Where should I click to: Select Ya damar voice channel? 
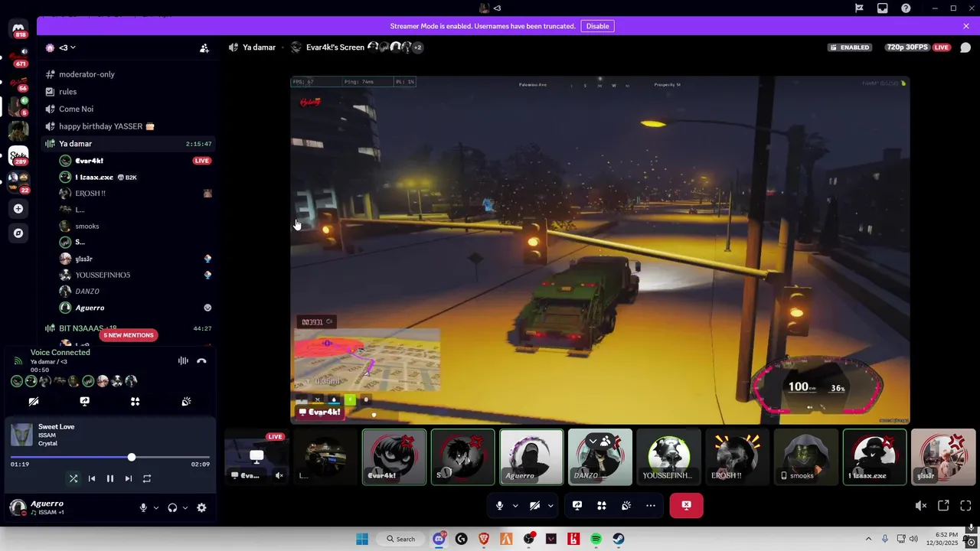(127, 144)
